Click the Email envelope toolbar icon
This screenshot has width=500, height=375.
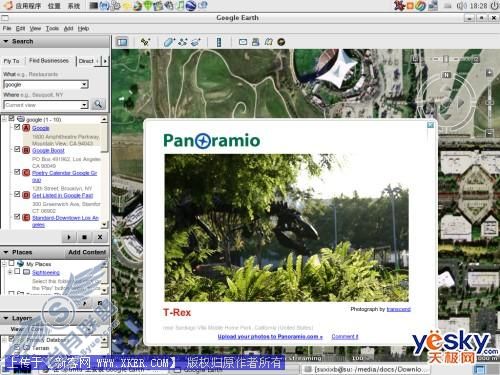click(x=243, y=42)
